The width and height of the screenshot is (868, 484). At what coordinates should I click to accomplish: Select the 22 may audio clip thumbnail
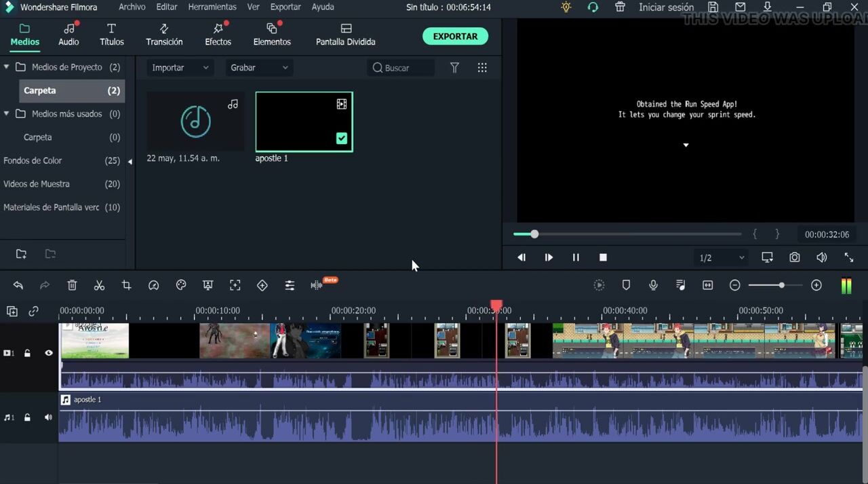[195, 121]
